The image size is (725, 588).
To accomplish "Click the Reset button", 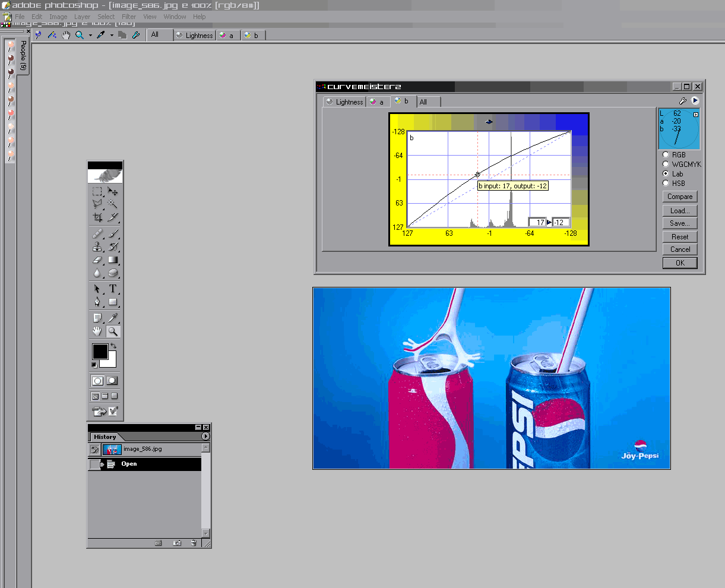I will tap(680, 236).
